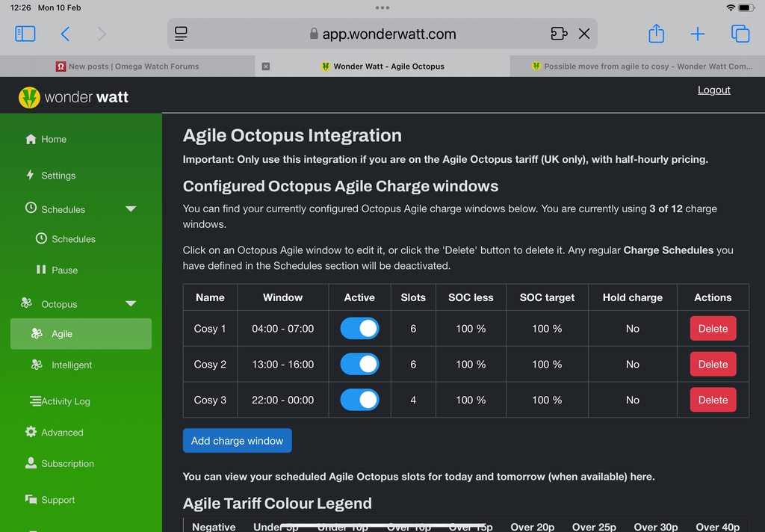Go back using the browser back arrow
Screen dimensions: 765x532
coord(65,34)
